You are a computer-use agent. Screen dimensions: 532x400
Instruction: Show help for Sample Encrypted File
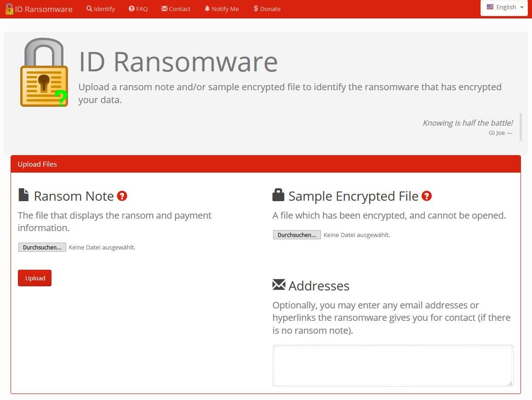click(x=427, y=196)
